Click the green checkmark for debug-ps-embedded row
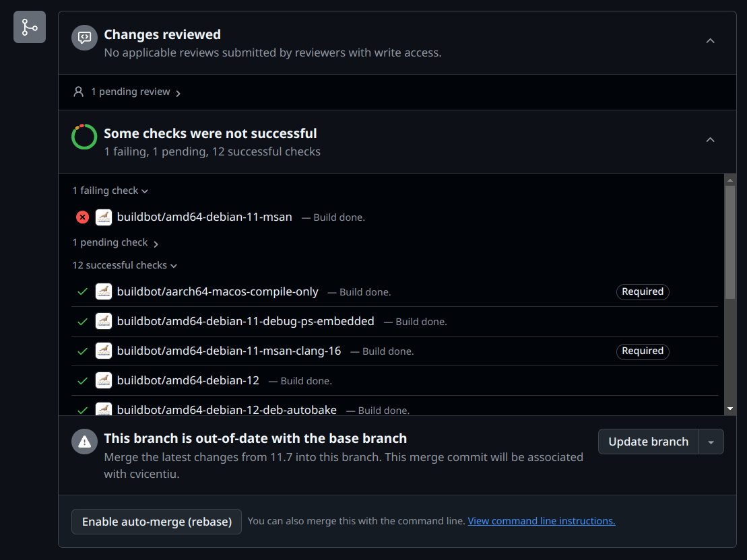Image resolution: width=747 pixels, height=560 pixels. (x=82, y=322)
